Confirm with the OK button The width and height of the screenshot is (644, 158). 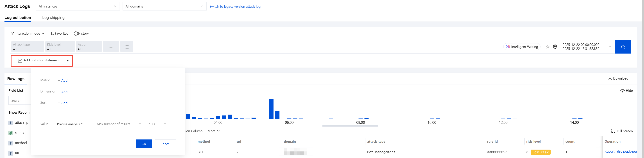pos(144,144)
